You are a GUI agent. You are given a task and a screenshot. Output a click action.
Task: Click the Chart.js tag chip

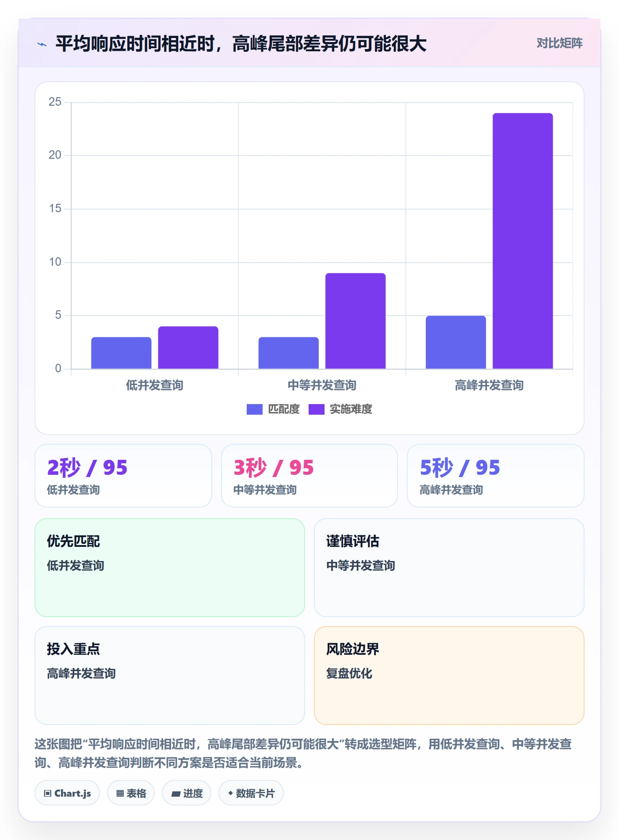(67, 793)
